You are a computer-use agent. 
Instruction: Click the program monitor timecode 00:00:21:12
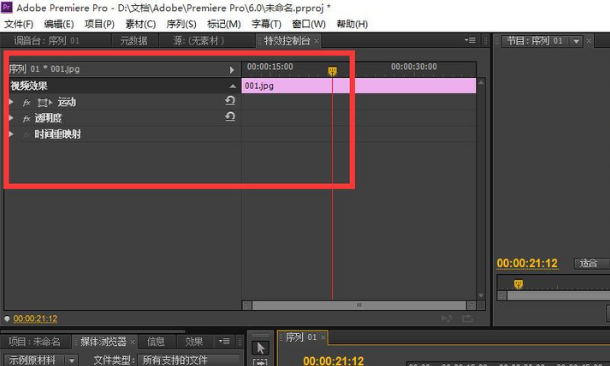pos(527,263)
